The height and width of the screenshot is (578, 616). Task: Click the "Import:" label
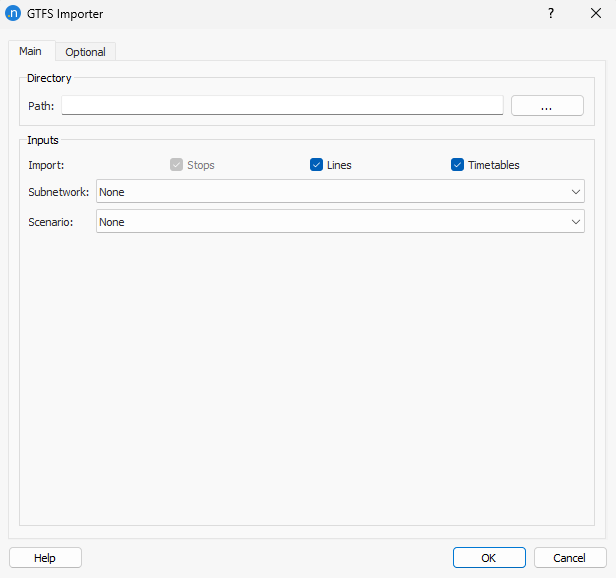point(46,165)
